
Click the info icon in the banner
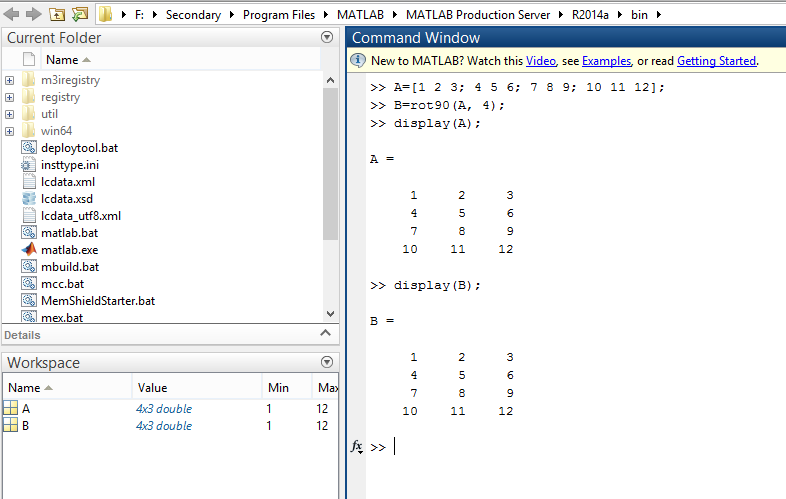[x=357, y=60]
